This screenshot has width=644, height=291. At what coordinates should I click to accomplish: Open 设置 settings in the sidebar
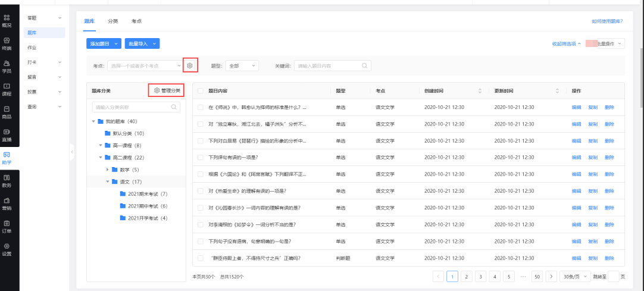pos(7,249)
